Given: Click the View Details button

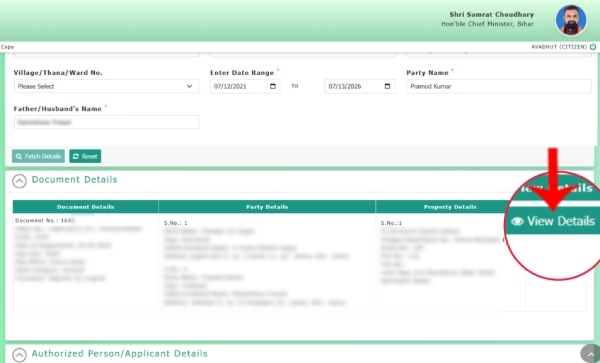Looking at the screenshot, I should (554, 221).
